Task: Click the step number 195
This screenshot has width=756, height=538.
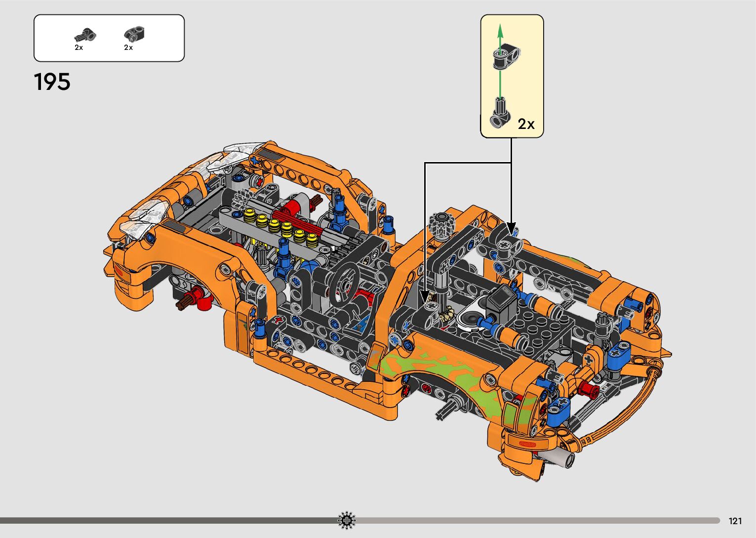Action: [52, 82]
